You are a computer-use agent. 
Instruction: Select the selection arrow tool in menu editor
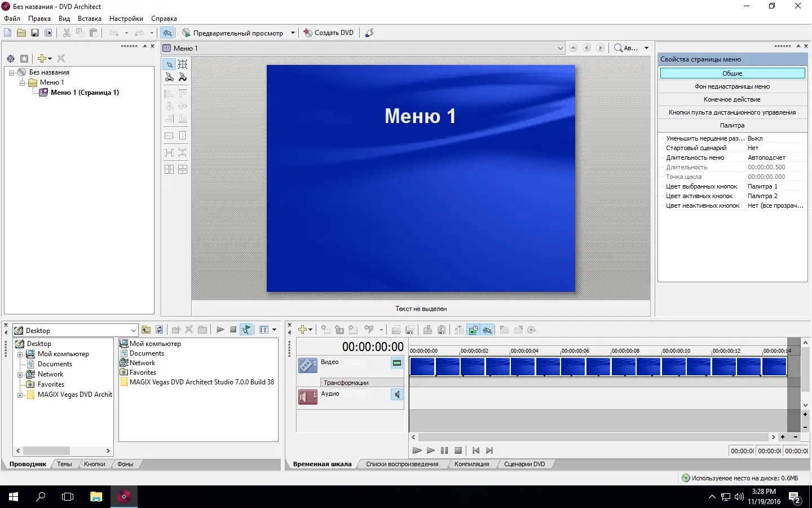pyautogui.click(x=169, y=64)
